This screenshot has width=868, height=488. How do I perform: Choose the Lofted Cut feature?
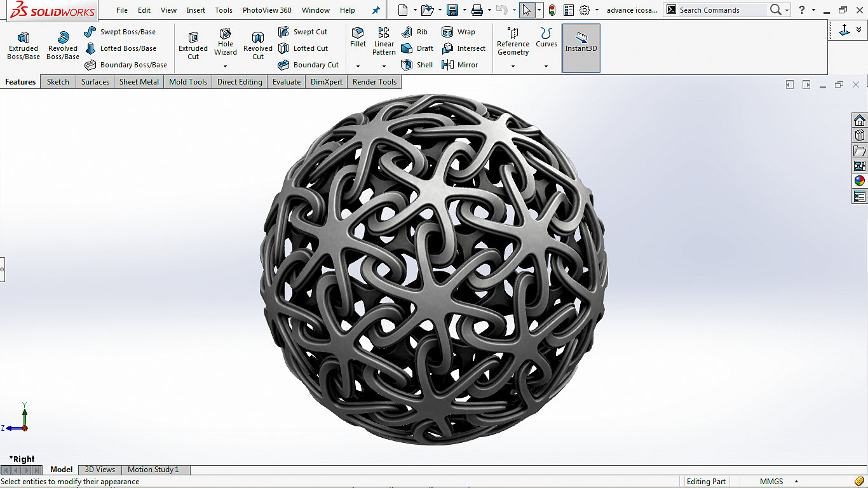coord(303,48)
